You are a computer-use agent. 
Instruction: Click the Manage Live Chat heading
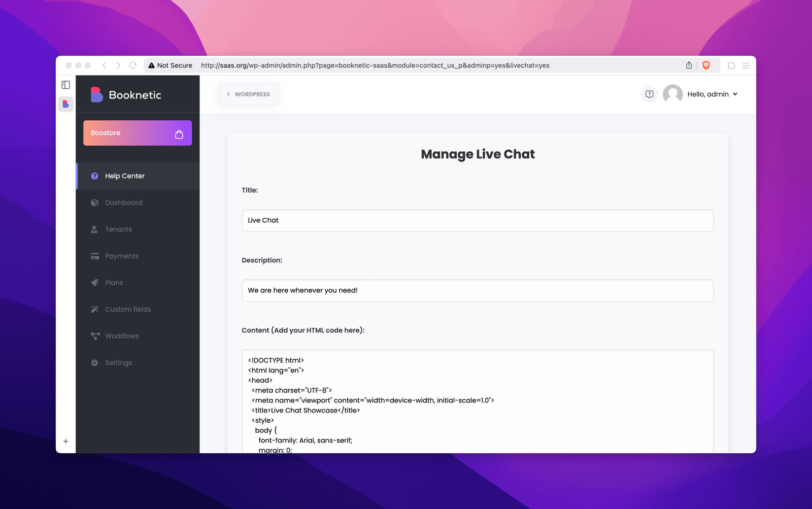478,154
